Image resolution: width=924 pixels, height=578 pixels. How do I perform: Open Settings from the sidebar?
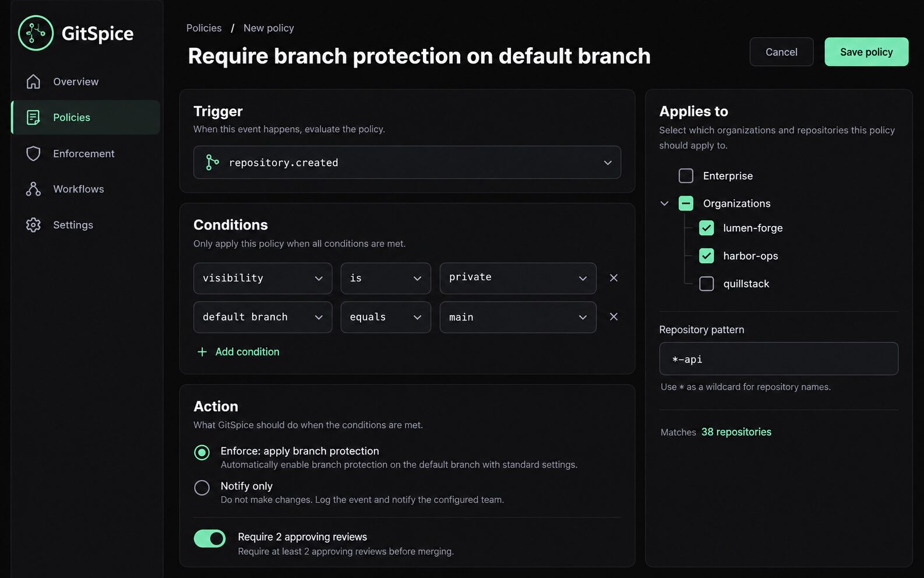tap(86, 225)
